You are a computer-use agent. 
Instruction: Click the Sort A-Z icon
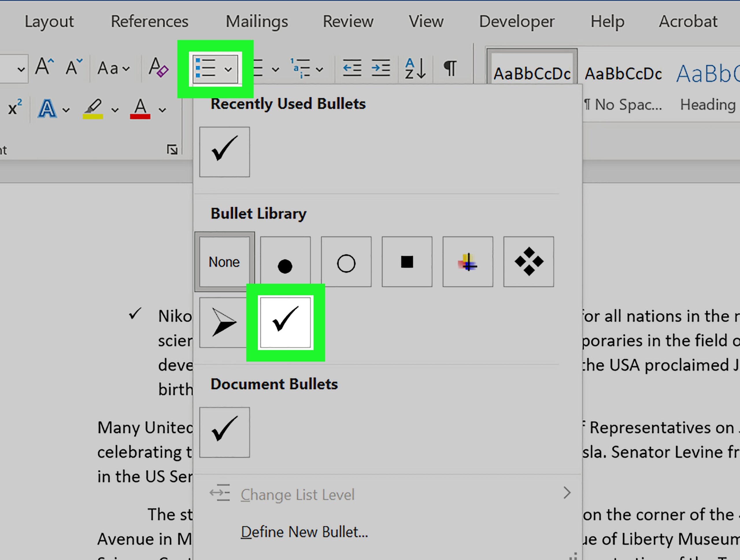pos(415,68)
